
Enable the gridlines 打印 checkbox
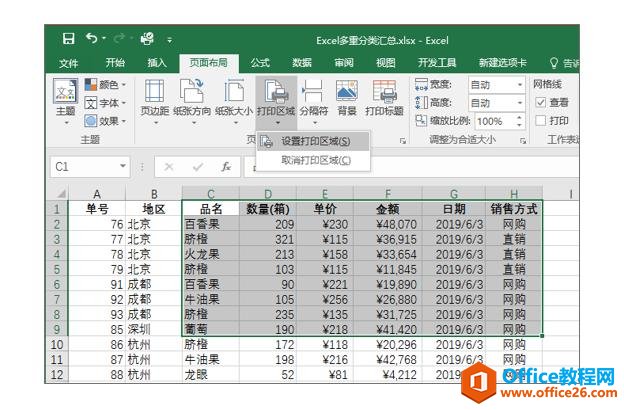click(x=541, y=121)
